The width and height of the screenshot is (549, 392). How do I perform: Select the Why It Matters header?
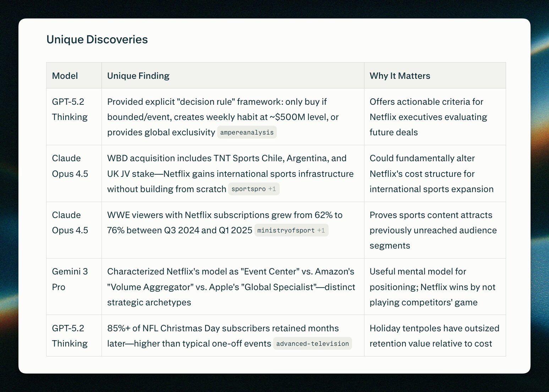400,76
